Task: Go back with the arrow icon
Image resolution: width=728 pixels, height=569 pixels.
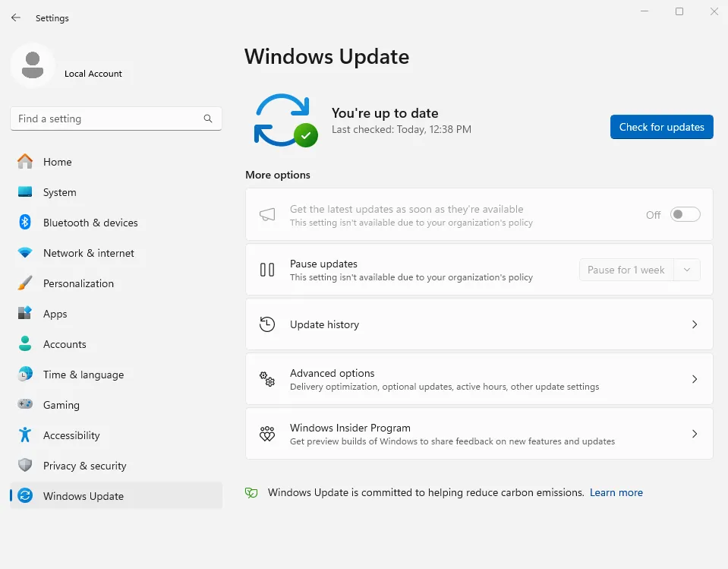Action: pos(16,17)
